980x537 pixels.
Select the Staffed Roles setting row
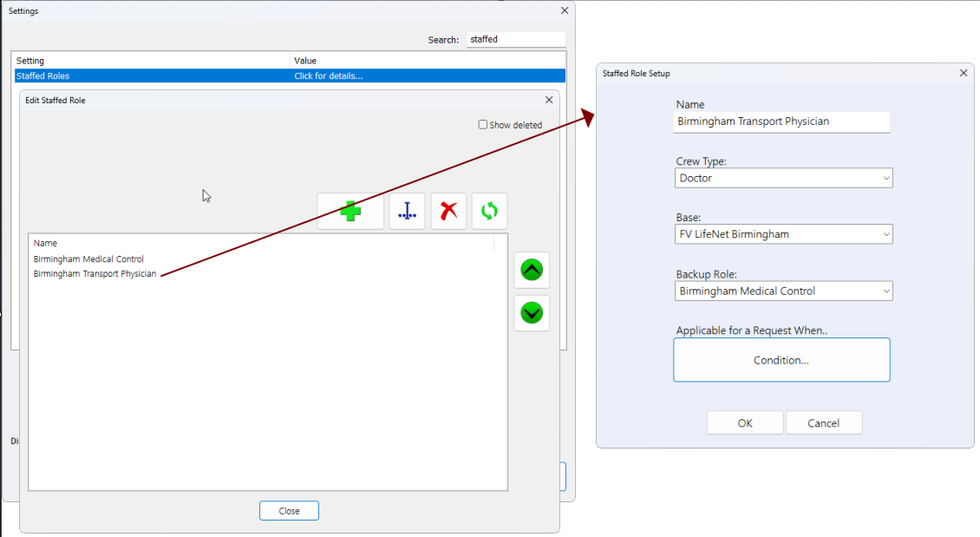(x=290, y=75)
